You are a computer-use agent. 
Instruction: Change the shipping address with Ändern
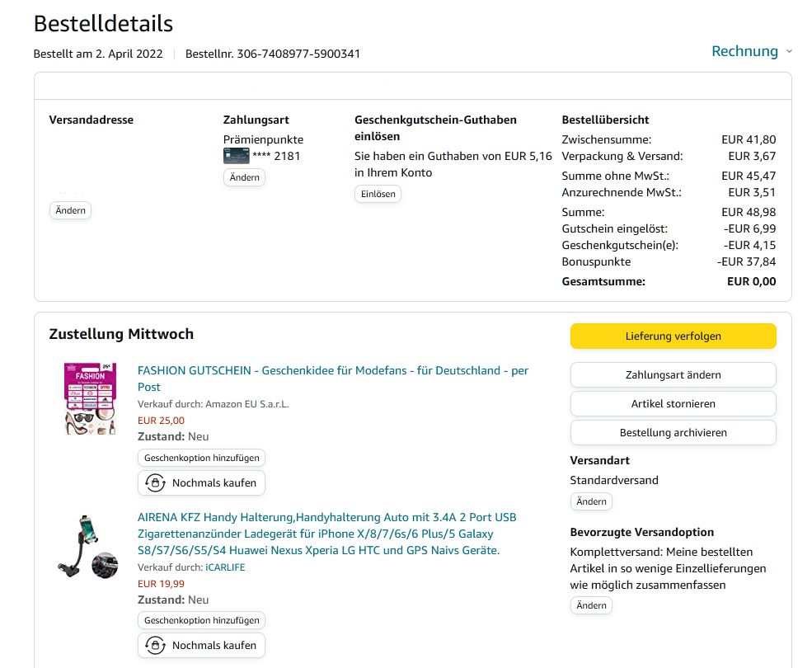pyautogui.click(x=70, y=210)
